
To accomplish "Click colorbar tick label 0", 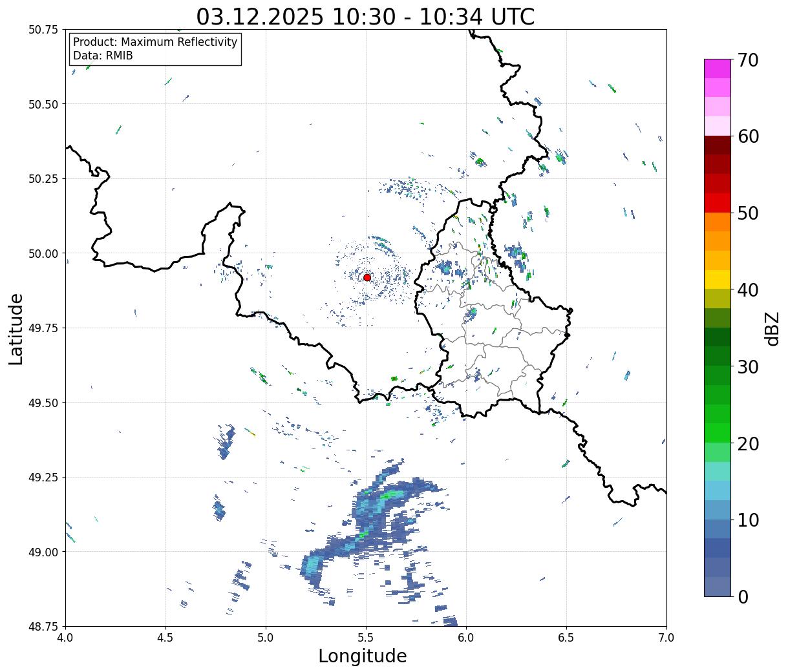I will point(743,596).
